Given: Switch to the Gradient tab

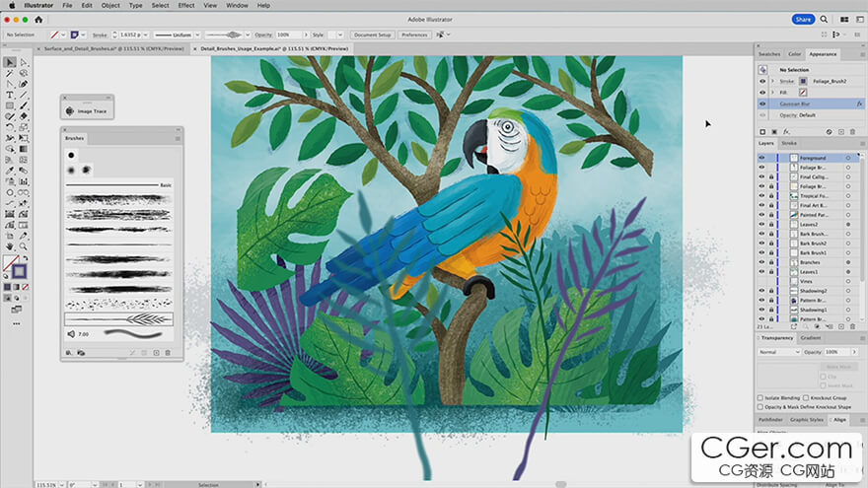Looking at the screenshot, I should [811, 337].
